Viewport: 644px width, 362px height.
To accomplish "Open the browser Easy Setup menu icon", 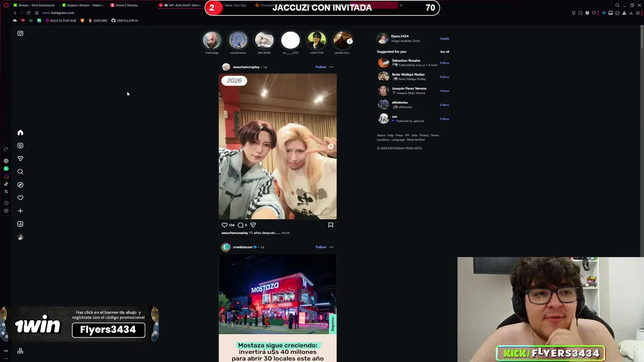I will click(x=638, y=13).
